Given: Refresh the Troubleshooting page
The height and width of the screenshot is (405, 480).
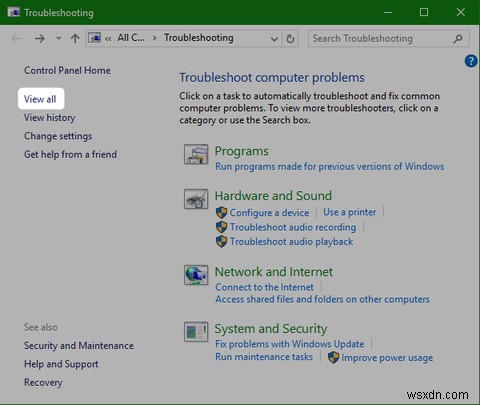Looking at the screenshot, I should pyautogui.click(x=290, y=39).
